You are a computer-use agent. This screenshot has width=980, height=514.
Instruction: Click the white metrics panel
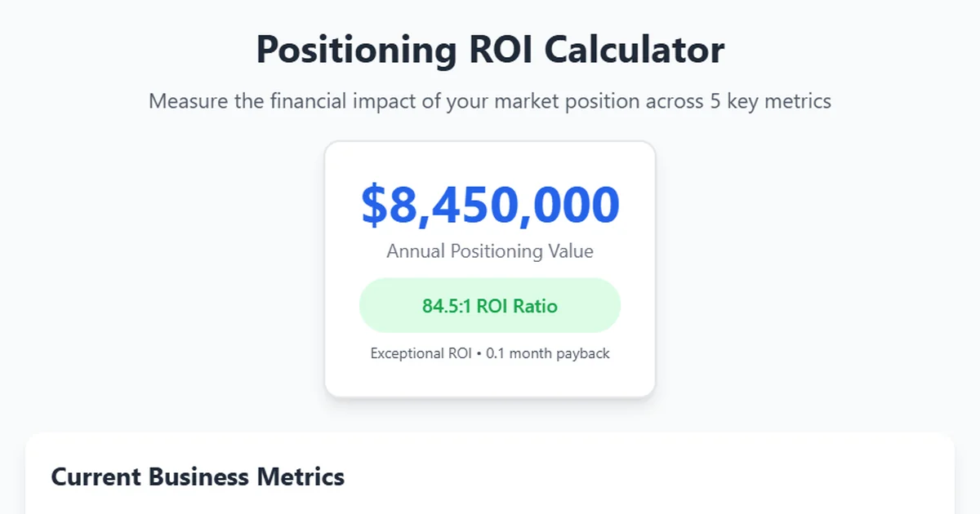click(489, 473)
